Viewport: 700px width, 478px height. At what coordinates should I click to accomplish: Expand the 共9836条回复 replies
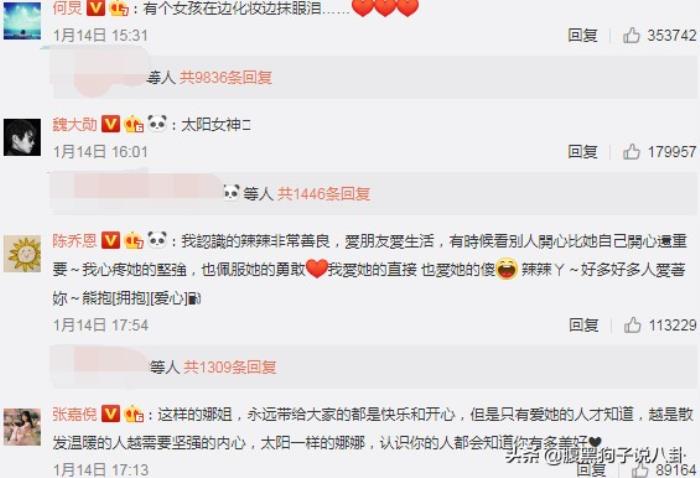pos(226,78)
